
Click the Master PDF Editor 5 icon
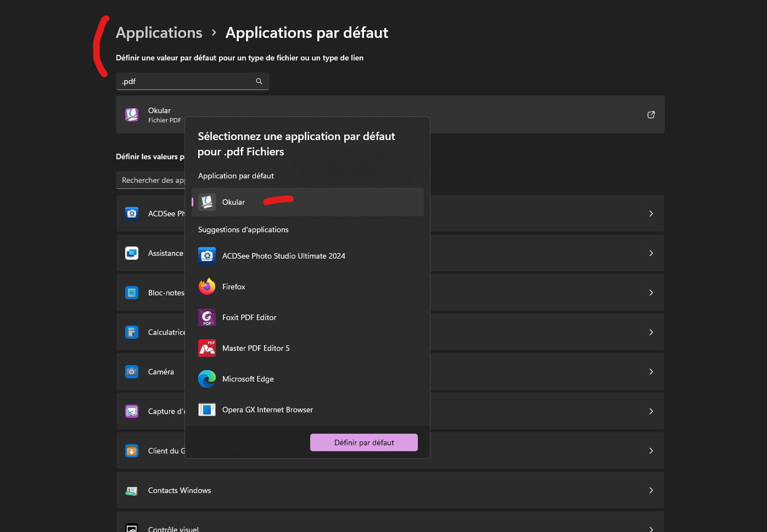tap(207, 348)
